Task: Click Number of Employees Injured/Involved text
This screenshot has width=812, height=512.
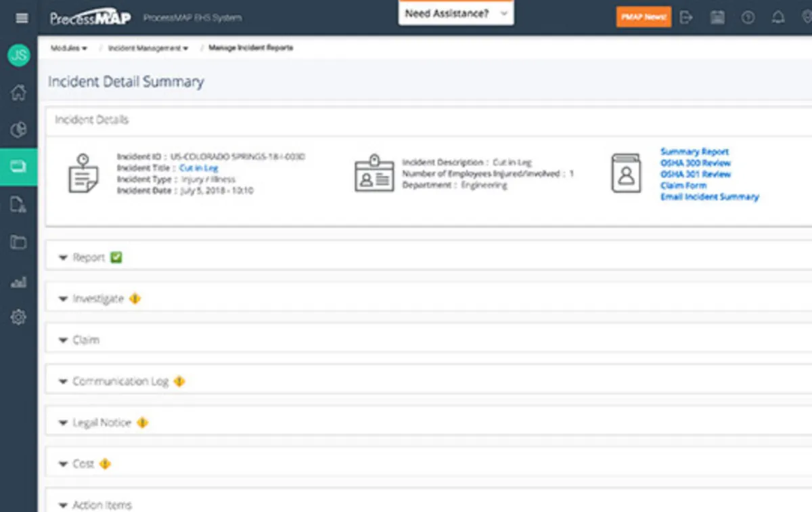Action: point(487,174)
